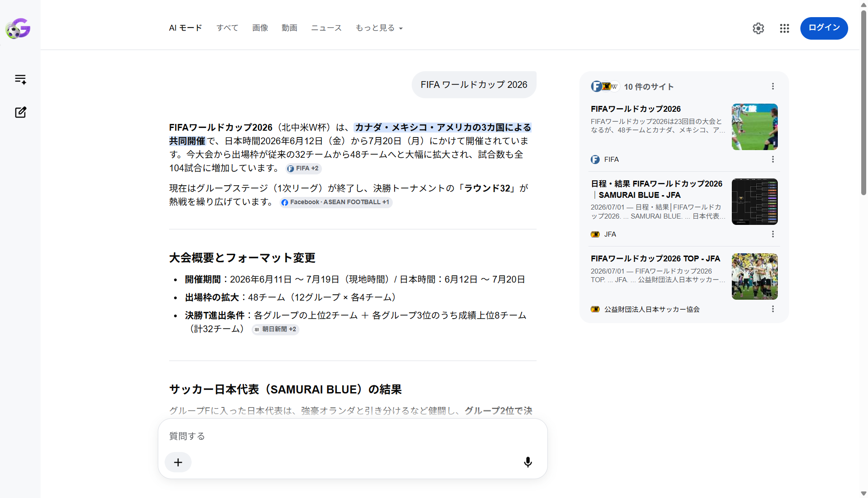
Task: Expand the もっと見る dropdown
Action: (x=379, y=28)
